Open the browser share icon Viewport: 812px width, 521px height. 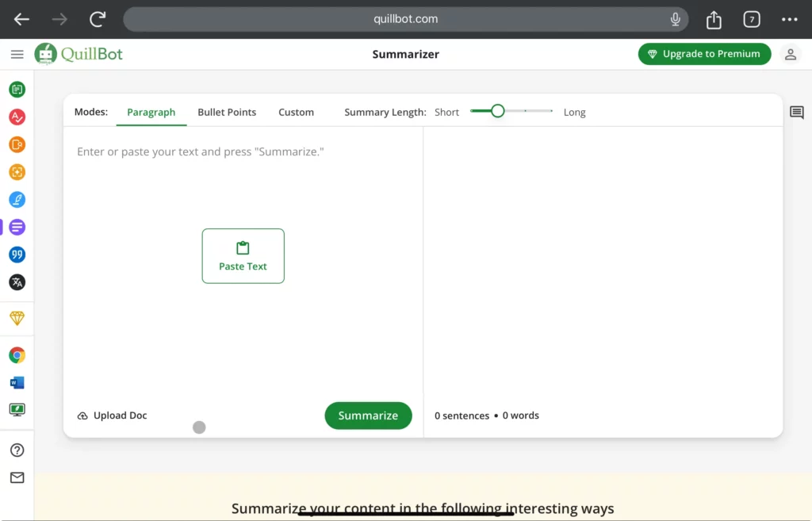point(714,19)
